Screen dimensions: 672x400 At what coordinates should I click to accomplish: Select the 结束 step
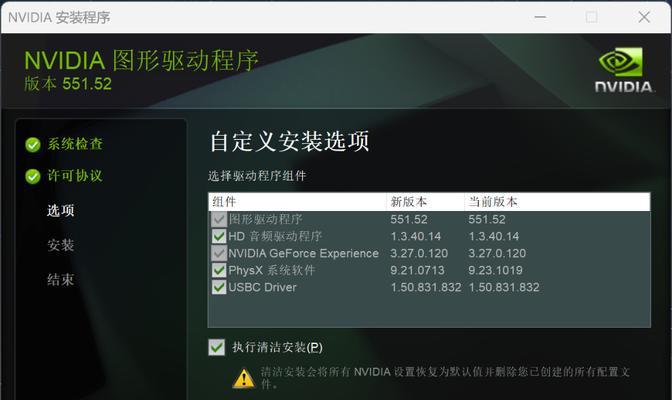(60, 280)
